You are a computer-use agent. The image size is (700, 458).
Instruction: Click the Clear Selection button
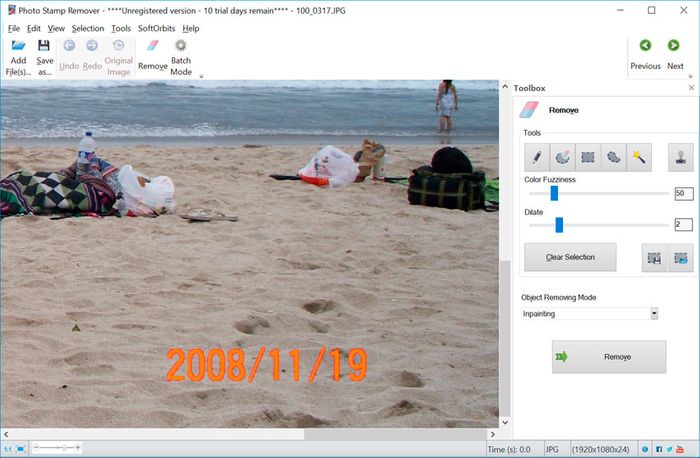point(570,258)
